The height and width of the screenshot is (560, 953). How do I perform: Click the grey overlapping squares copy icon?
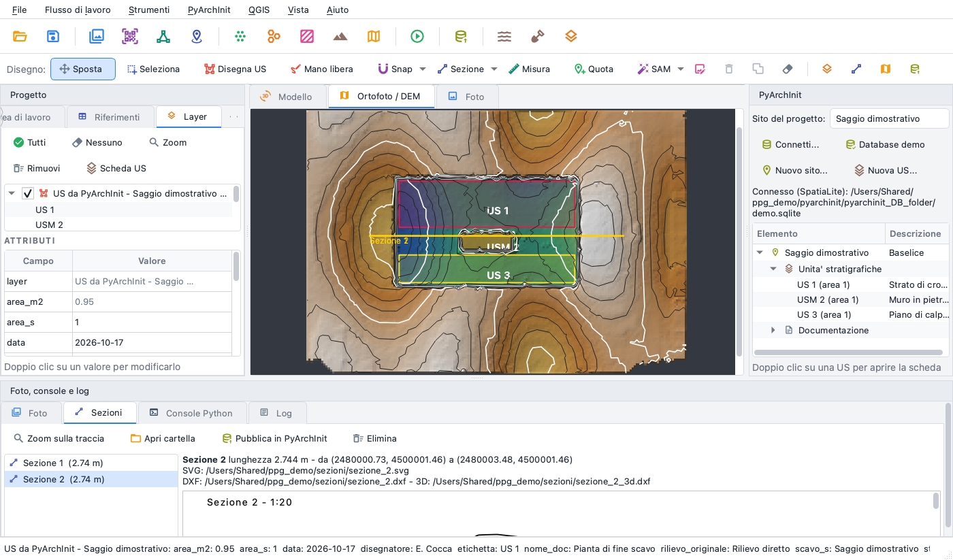tap(758, 69)
